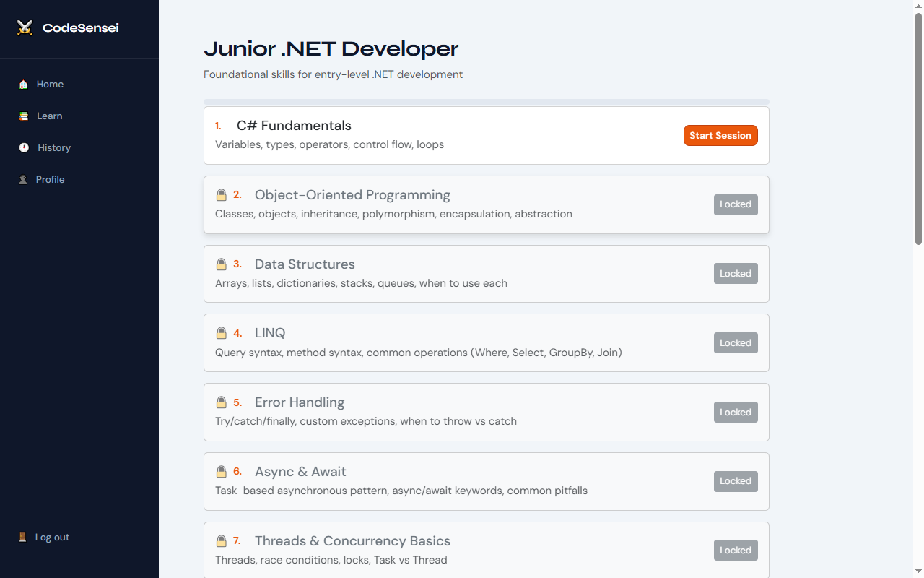Open History via the clock icon
This screenshot has height=578, width=924.
tap(23, 147)
